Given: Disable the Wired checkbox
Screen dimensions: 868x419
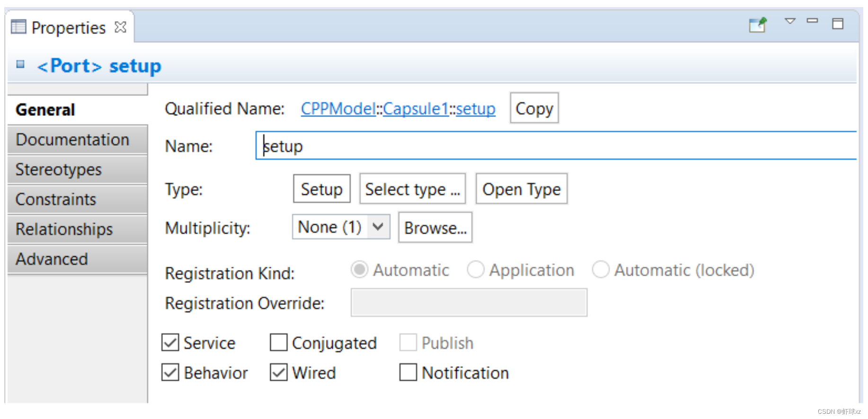Looking at the screenshot, I should point(279,373).
